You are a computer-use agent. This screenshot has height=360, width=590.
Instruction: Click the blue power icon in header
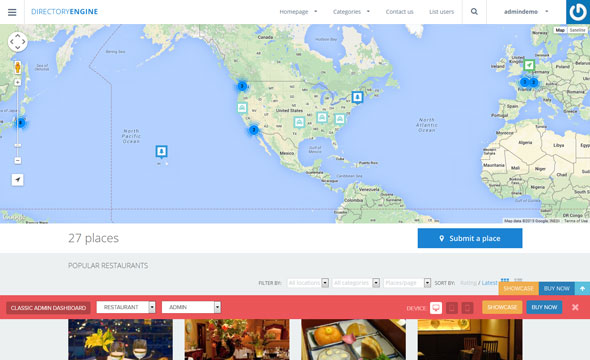click(x=578, y=12)
